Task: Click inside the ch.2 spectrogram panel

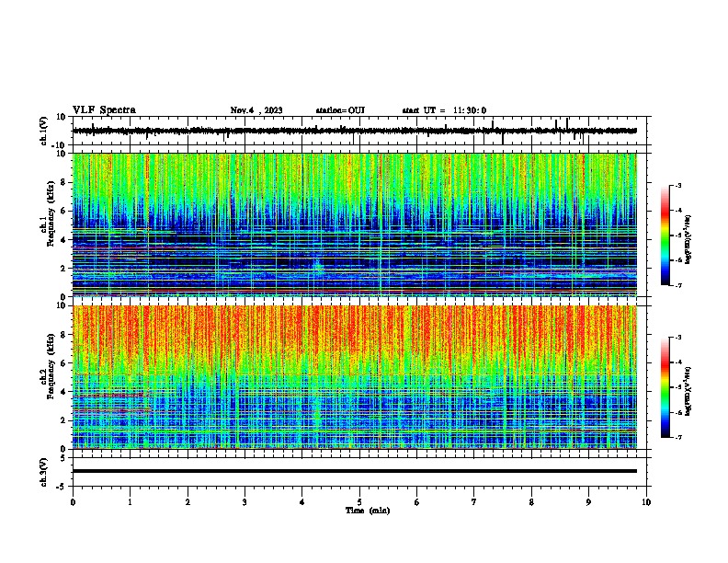Action: coord(355,377)
